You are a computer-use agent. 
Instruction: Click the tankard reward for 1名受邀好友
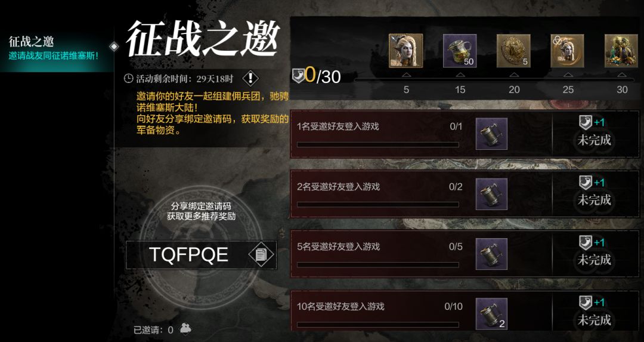pyautogui.click(x=491, y=134)
